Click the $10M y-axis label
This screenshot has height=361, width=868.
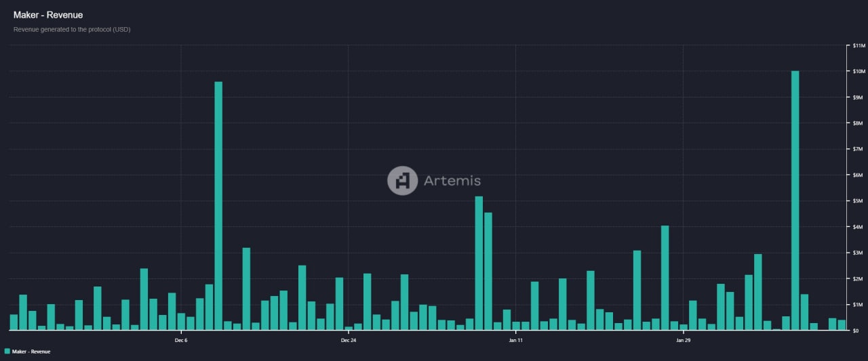coord(858,71)
